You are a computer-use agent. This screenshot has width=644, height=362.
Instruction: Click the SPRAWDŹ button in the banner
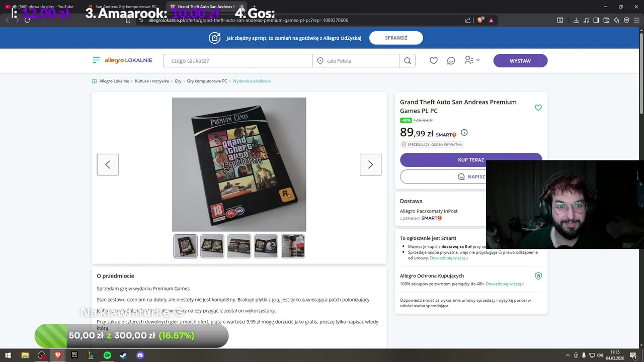(396, 38)
